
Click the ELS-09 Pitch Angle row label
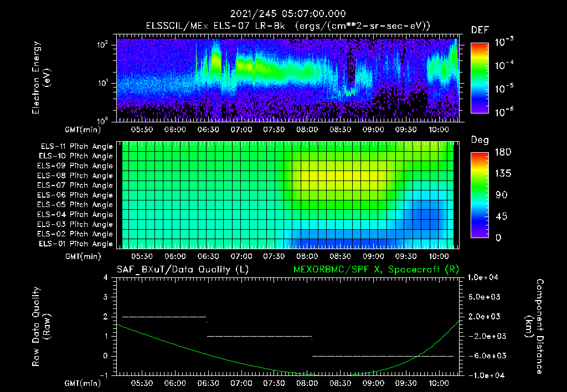(x=75, y=166)
